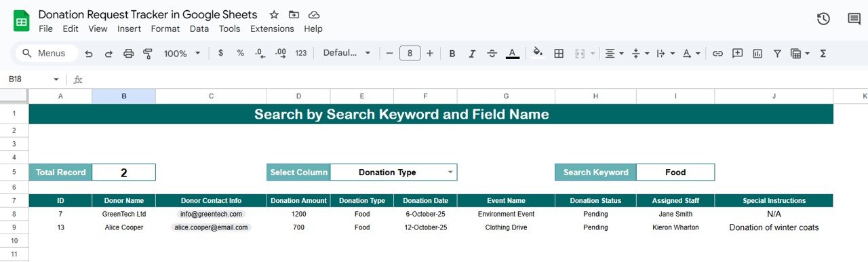Image resolution: width=868 pixels, height=262 pixels.
Task: Click the insert chart icon
Action: [757, 53]
